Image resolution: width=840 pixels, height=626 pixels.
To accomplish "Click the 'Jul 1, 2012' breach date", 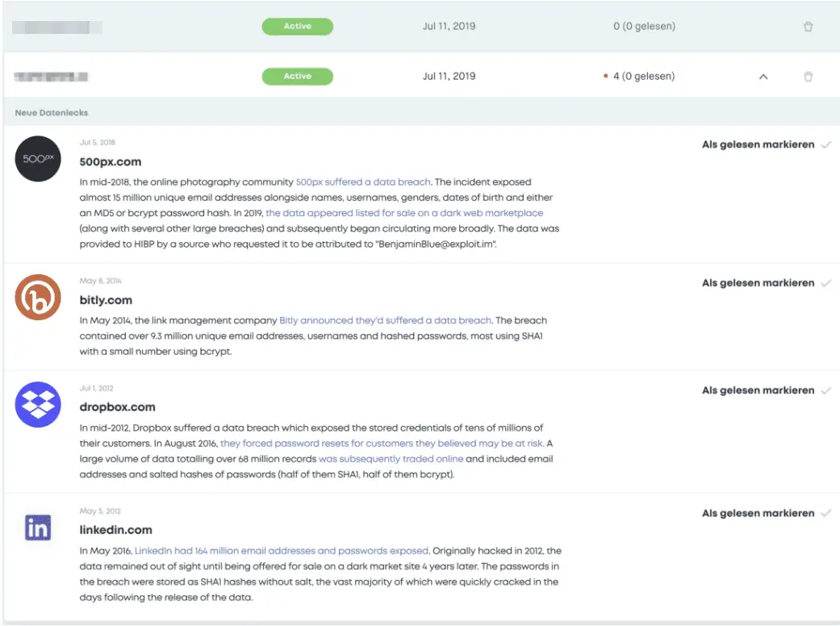I will click(97, 388).
